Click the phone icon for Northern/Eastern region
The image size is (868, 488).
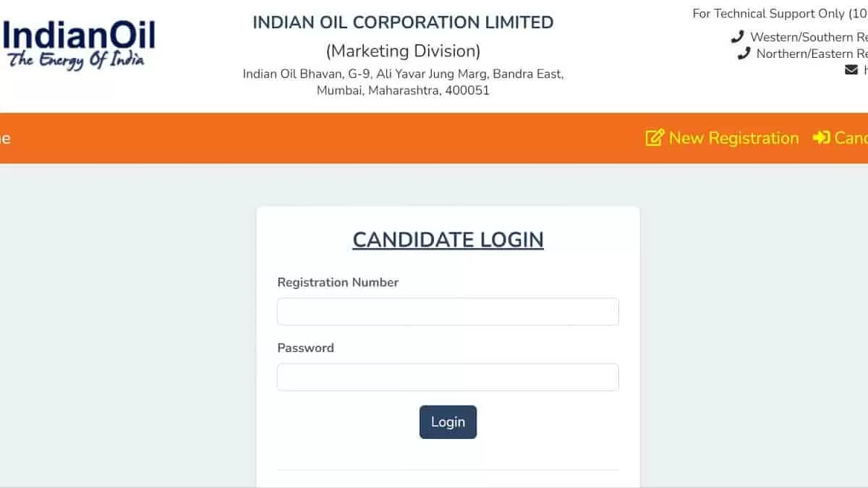click(744, 52)
